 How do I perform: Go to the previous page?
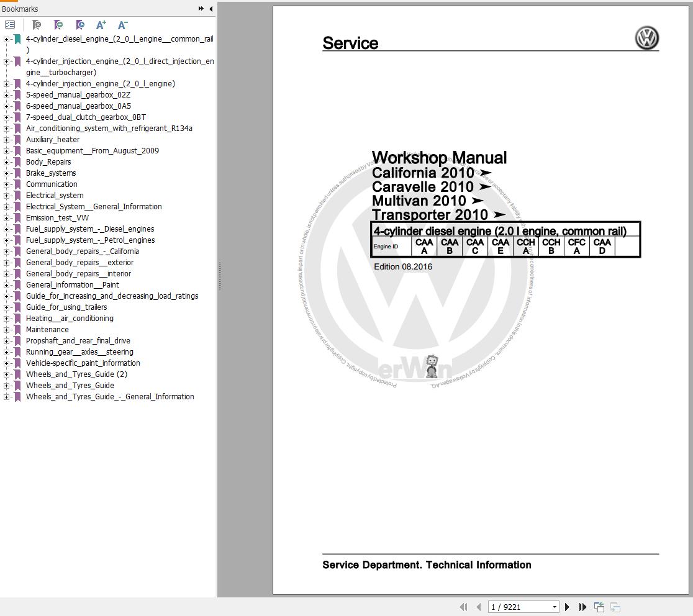point(479,607)
